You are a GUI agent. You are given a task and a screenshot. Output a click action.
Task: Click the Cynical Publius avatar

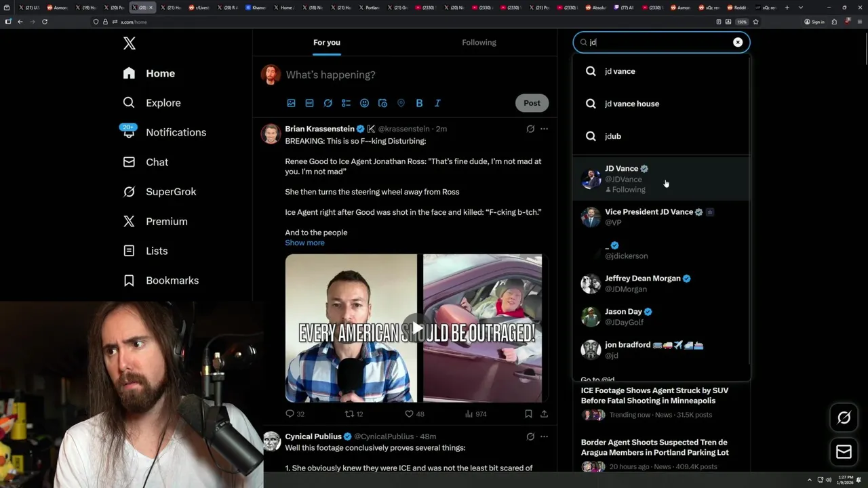[x=272, y=441]
